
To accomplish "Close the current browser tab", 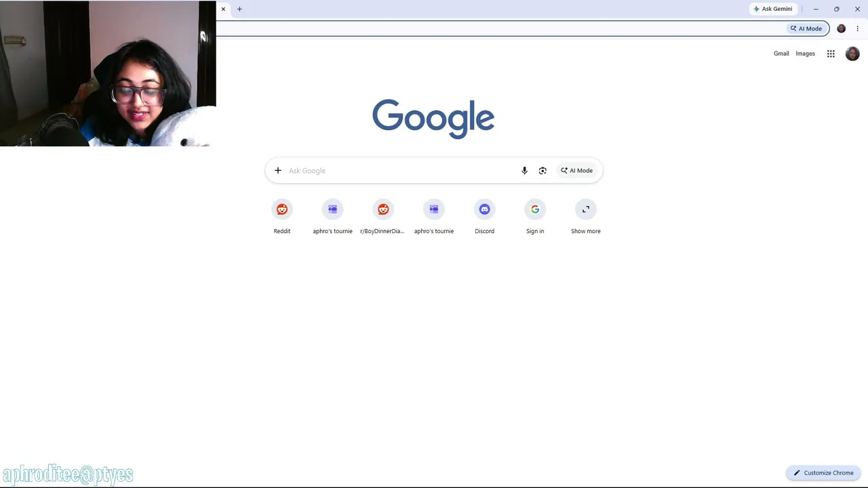I will click(x=223, y=9).
